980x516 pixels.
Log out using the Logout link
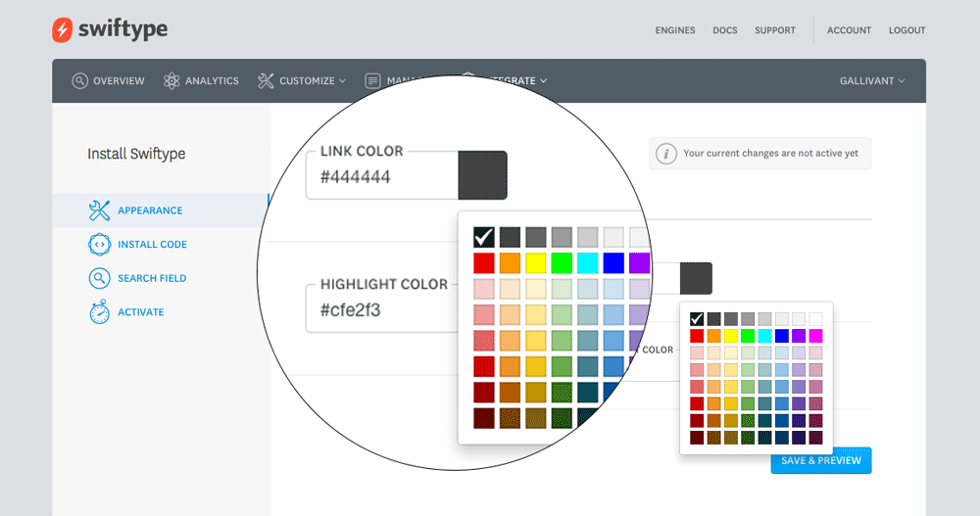(906, 30)
